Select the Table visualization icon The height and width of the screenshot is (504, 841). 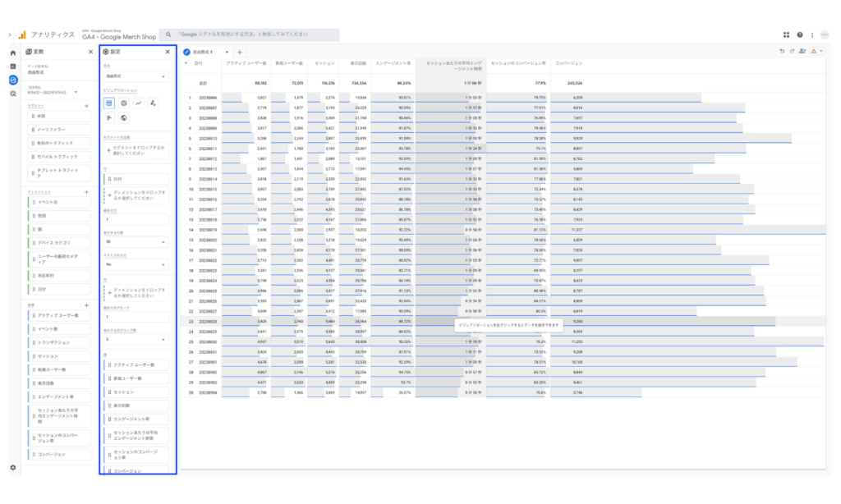click(109, 103)
